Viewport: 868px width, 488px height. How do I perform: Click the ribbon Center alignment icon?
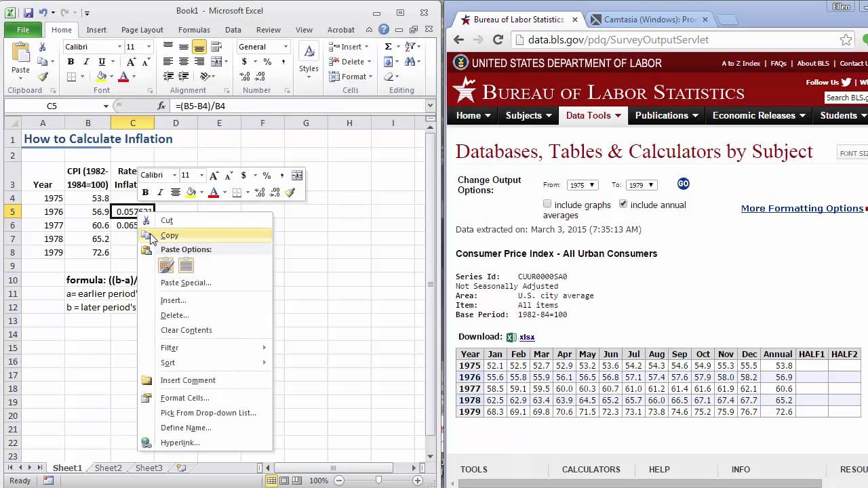click(x=183, y=62)
